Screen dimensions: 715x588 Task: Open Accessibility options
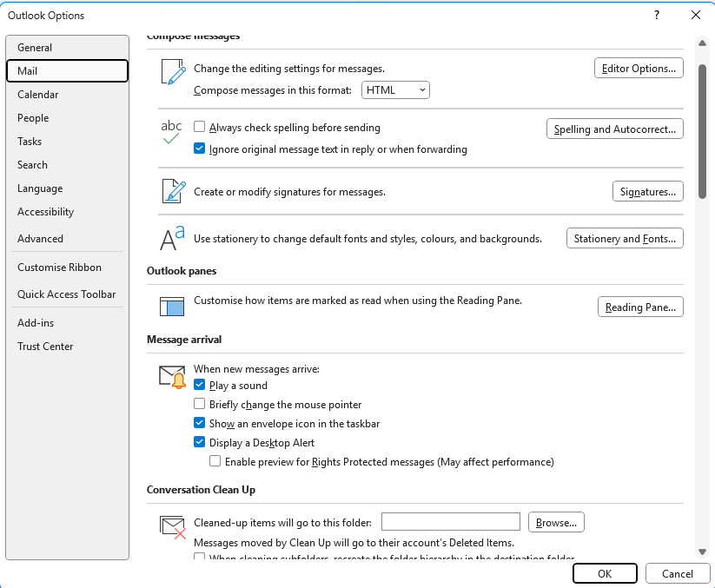pos(68,212)
